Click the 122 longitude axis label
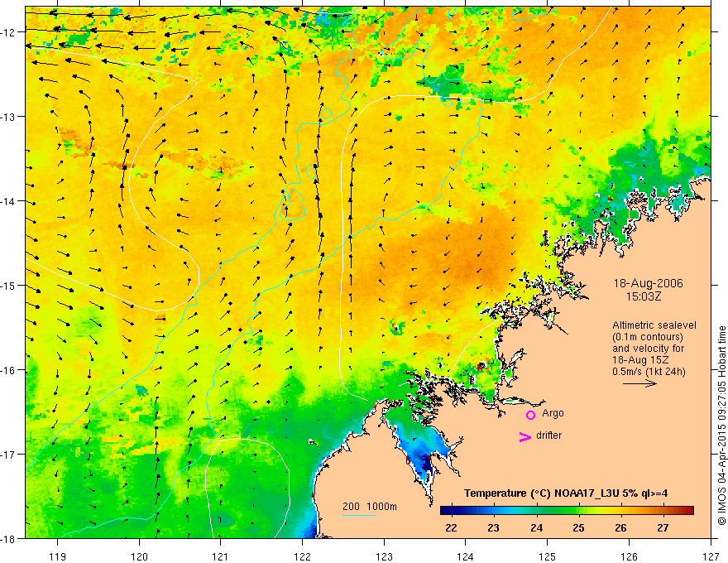This screenshot has width=728, height=563. click(302, 556)
